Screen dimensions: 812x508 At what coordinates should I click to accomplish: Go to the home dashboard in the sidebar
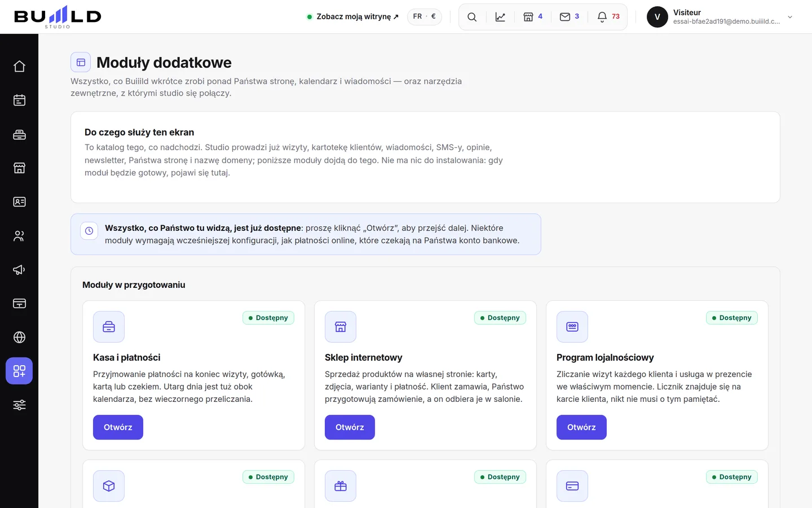coord(19,67)
